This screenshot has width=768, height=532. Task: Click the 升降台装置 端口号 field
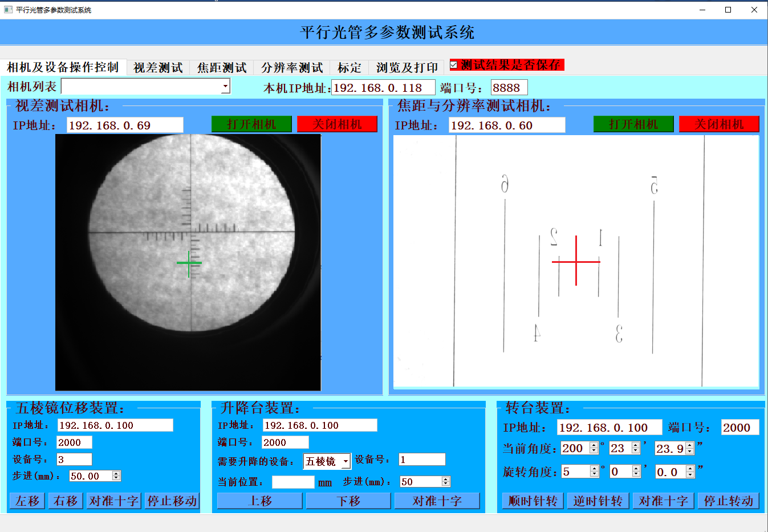pyautogui.click(x=285, y=442)
